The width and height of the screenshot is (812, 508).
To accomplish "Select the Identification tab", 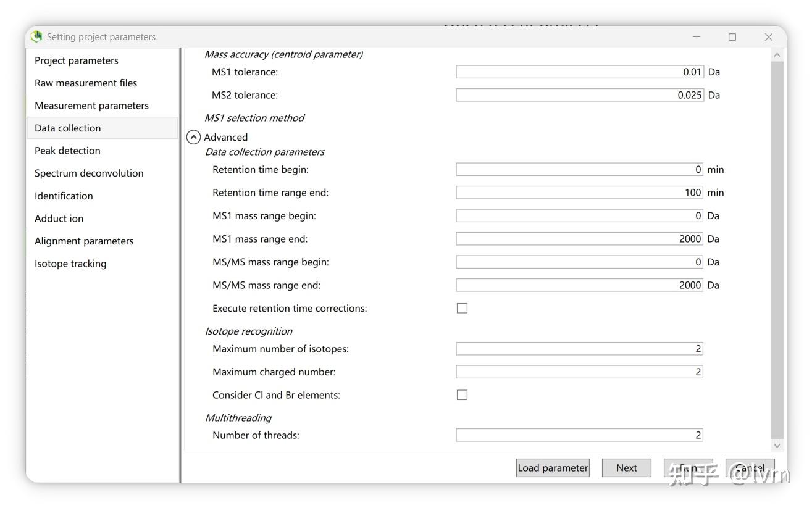I will [x=64, y=196].
